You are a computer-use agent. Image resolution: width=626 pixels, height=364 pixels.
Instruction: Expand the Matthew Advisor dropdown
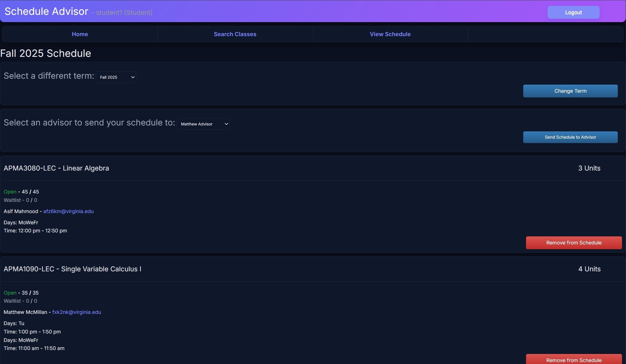click(x=203, y=124)
